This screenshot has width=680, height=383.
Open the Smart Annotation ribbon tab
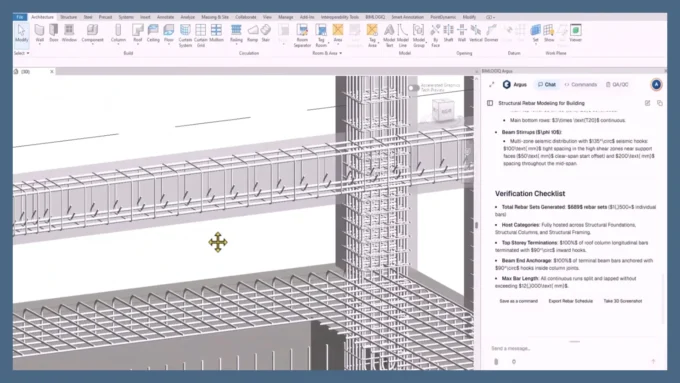point(408,17)
